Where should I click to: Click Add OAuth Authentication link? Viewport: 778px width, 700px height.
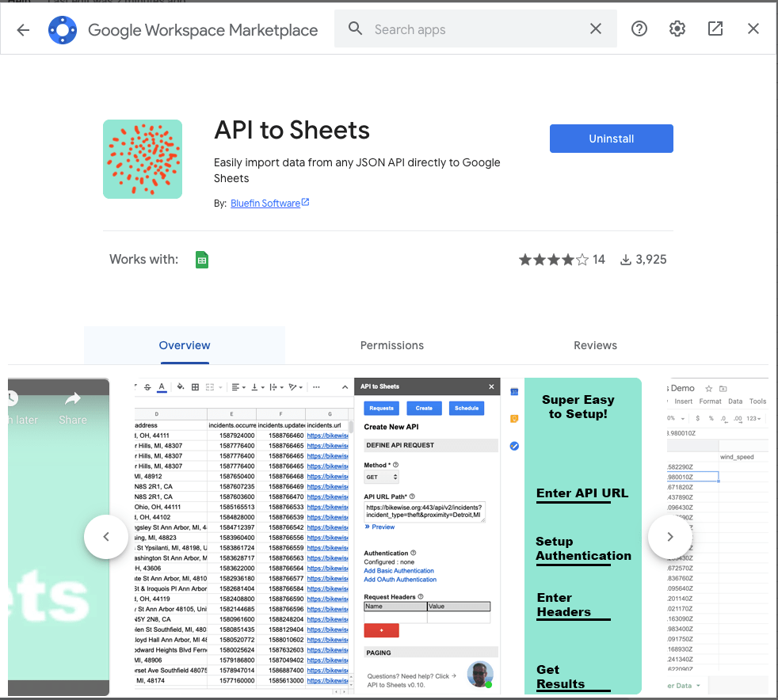point(400,580)
